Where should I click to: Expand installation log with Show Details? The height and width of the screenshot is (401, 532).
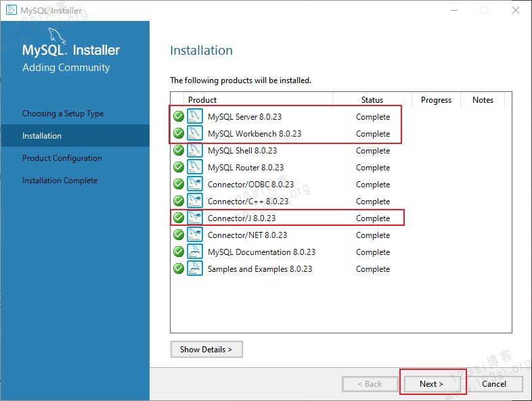pos(206,349)
